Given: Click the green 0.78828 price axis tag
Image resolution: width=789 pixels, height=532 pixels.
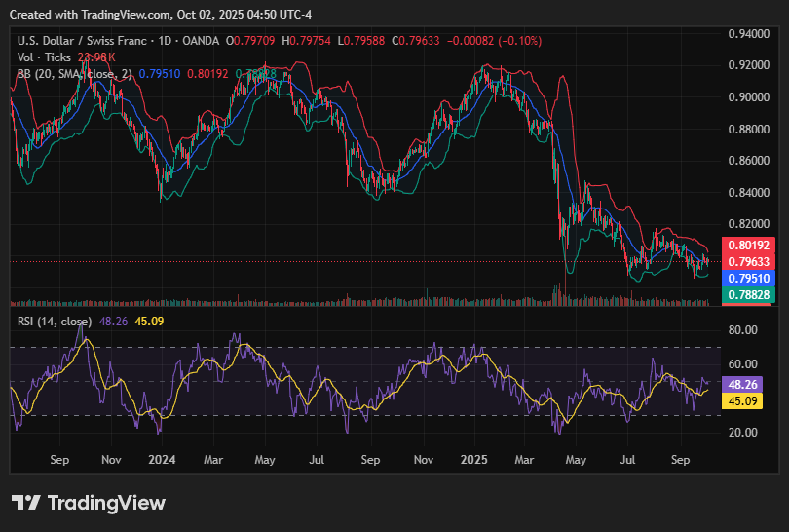Looking at the screenshot, I should click(745, 295).
